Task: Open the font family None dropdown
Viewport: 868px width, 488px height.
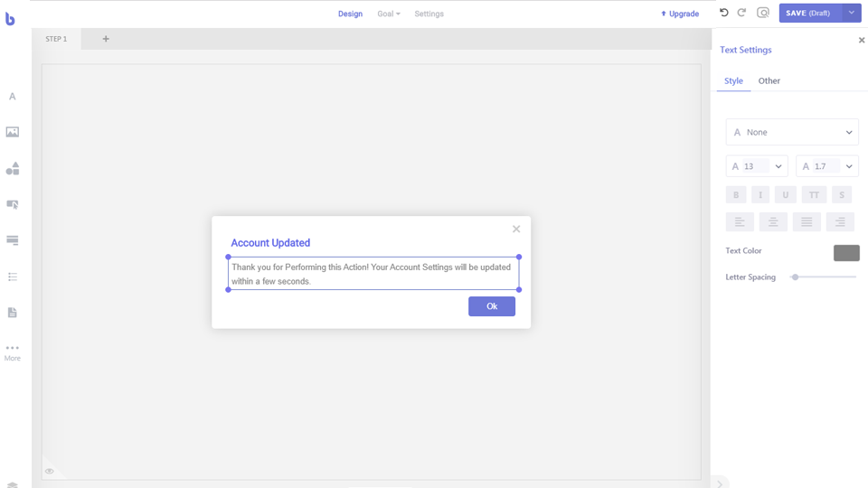Action: (792, 132)
